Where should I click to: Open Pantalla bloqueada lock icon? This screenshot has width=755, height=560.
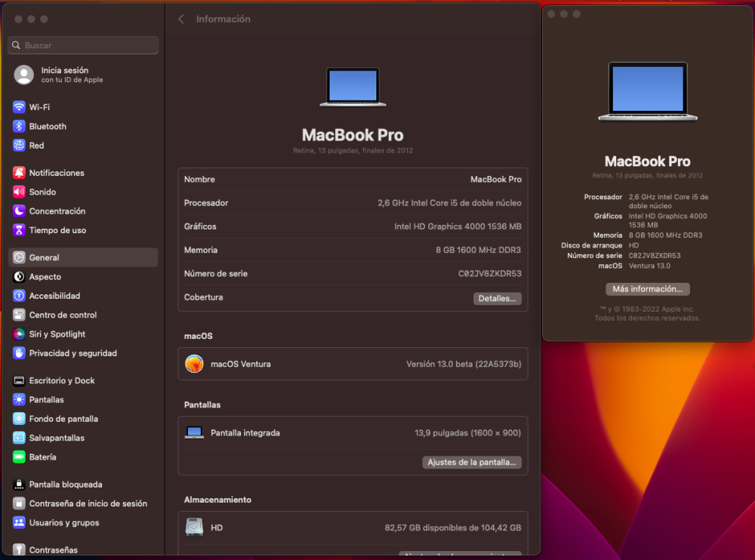[19, 485]
